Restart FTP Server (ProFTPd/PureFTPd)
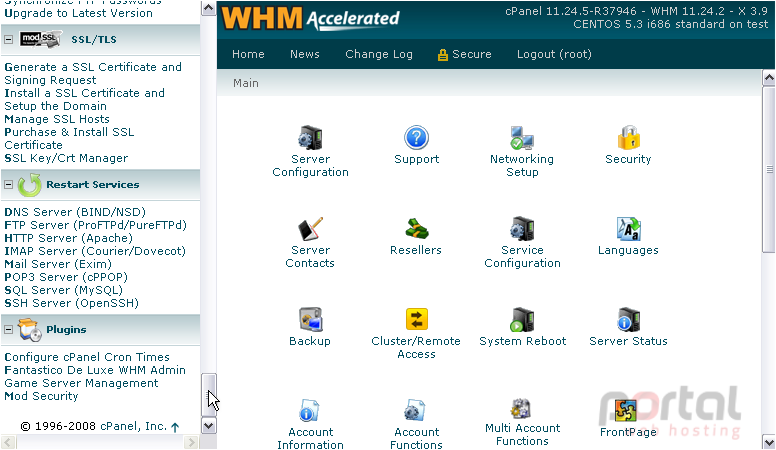Viewport: 776px width, 450px height. pos(96,225)
